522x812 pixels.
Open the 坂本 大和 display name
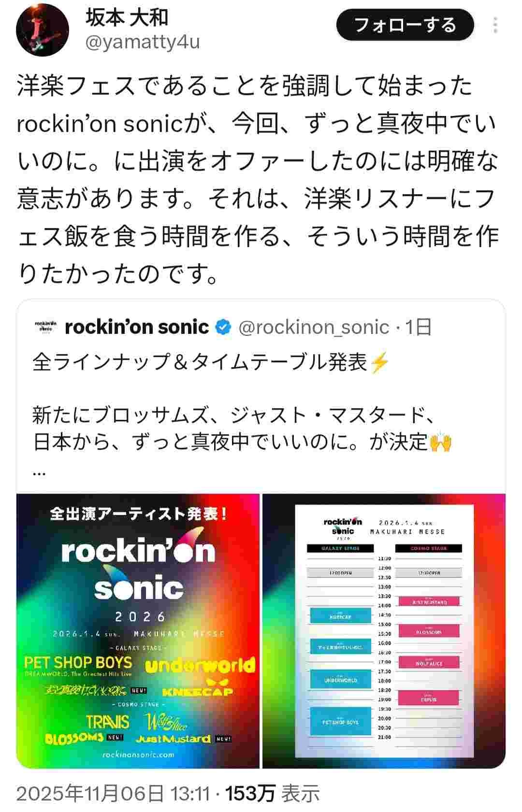coord(127,17)
